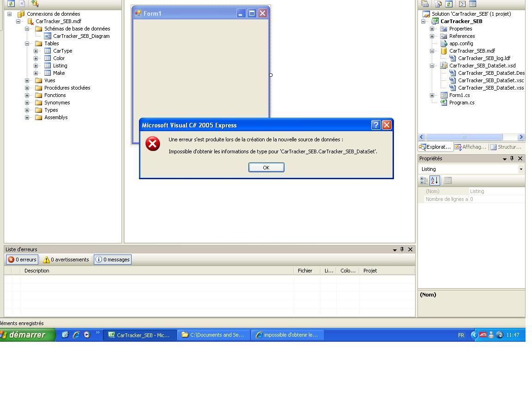532x399 pixels.
Task: Expand the Properties node in the solution explorer
Action: click(432, 29)
